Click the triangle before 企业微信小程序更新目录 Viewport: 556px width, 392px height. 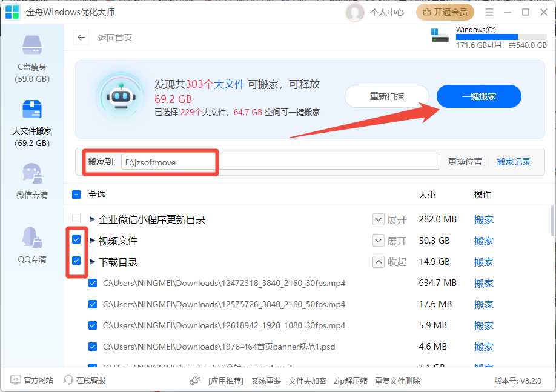point(92,219)
